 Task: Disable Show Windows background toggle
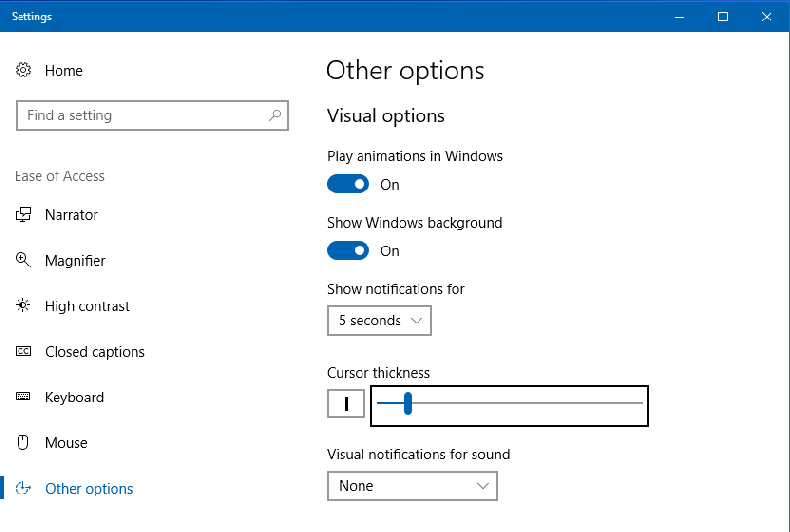pos(348,251)
